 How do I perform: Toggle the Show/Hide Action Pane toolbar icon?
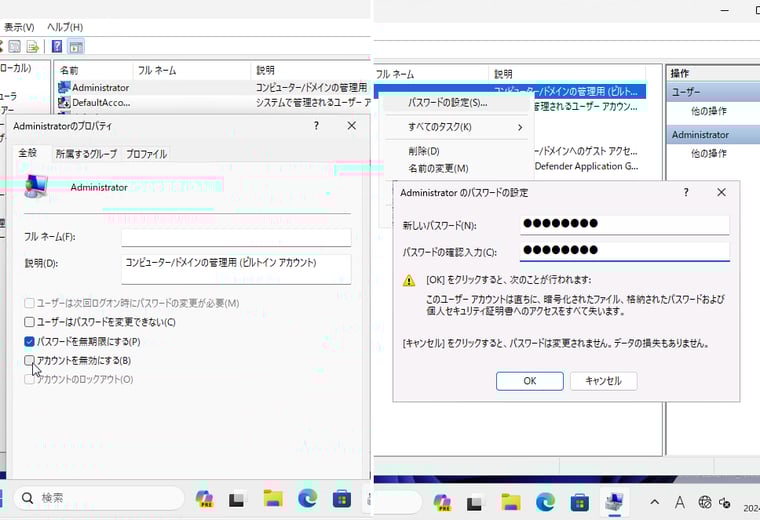[76, 46]
